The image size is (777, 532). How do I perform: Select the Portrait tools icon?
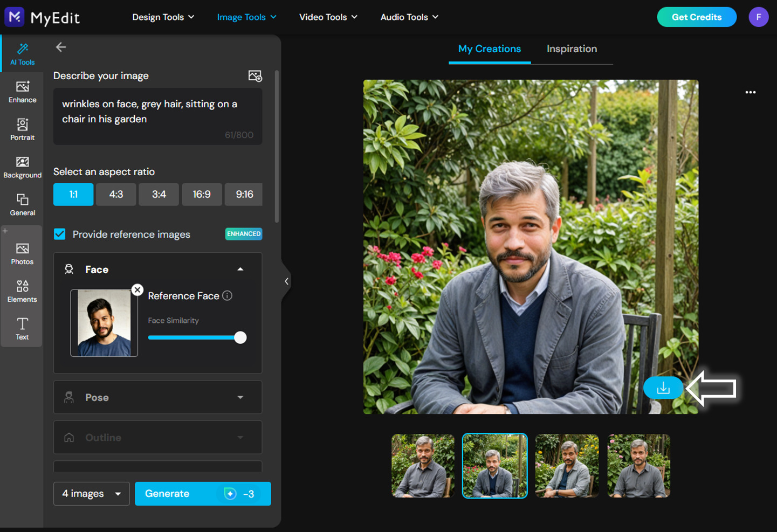tap(22, 129)
